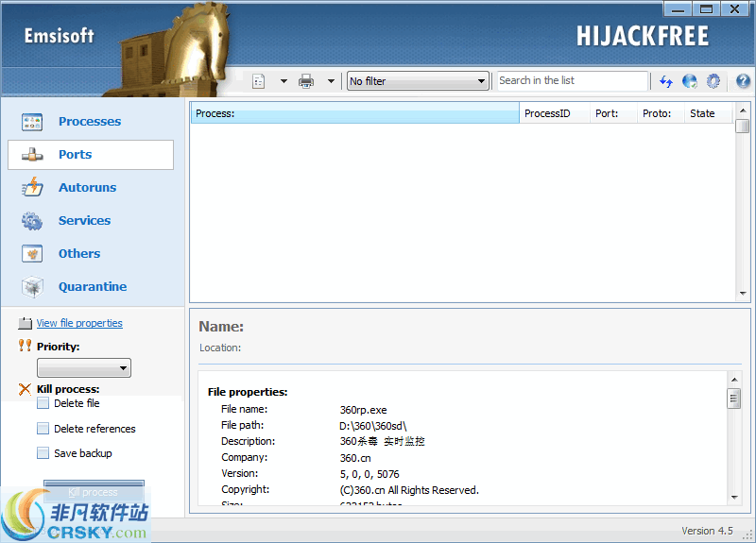
Task: Click the orange X Kill process icon
Action: [x=26, y=389]
